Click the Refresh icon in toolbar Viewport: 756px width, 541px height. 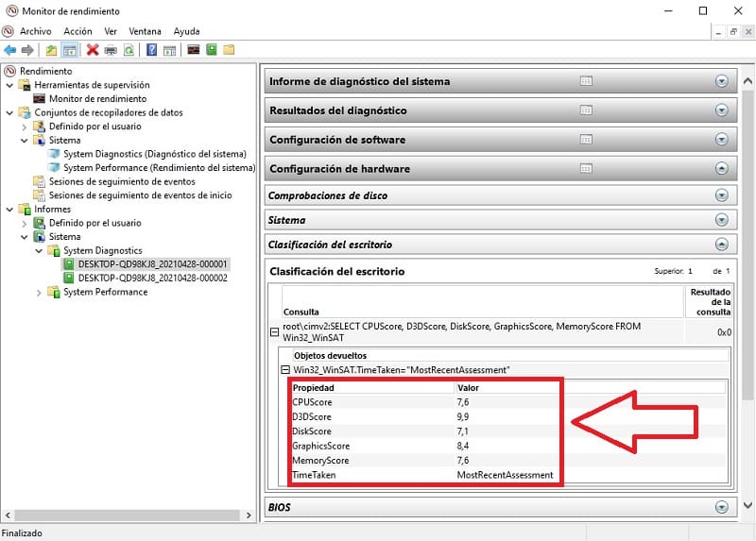pos(129,50)
